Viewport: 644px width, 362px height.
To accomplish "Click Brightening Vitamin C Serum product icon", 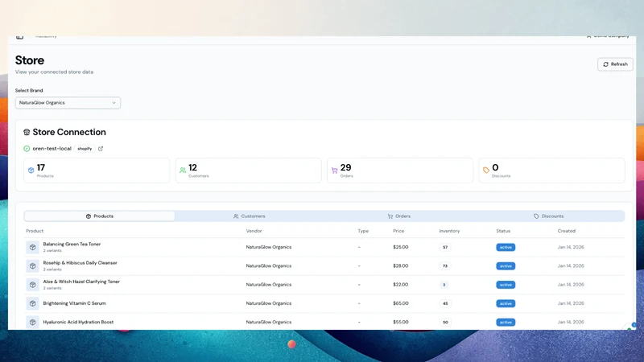I will (x=32, y=304).
